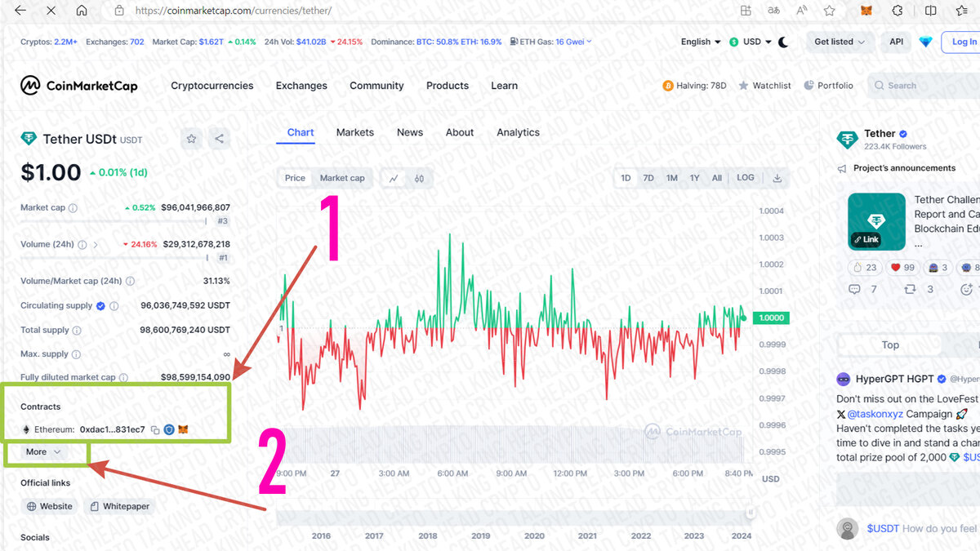The image size is (980, 551).
Task: Select the Market cap chart toggle
Action: pyautogui.click(x=342, y=178)
